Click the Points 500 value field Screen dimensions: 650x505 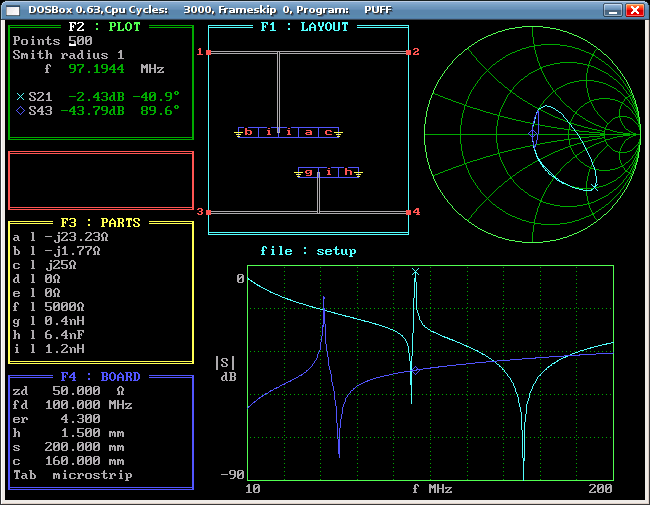click(x=80, y=41)
